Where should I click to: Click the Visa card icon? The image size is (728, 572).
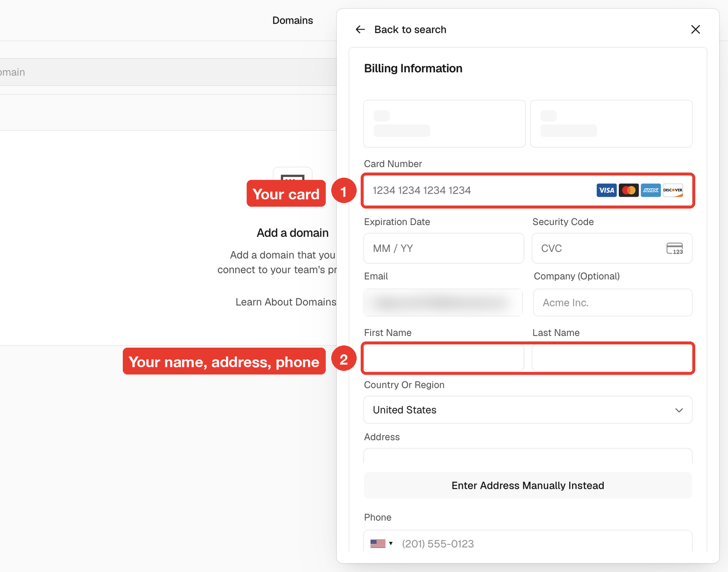pyautogui.click(x=607, y=190)
